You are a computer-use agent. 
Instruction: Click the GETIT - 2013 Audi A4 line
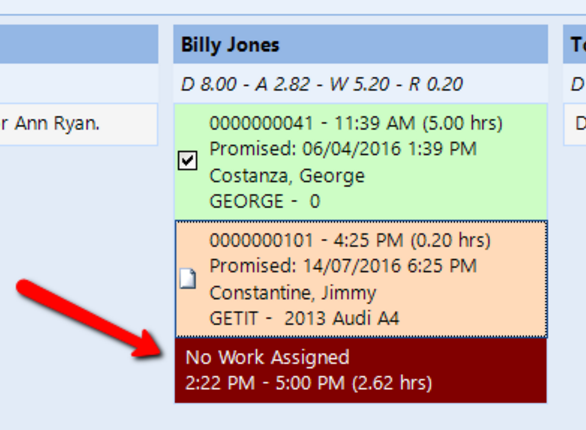point(304,318)
